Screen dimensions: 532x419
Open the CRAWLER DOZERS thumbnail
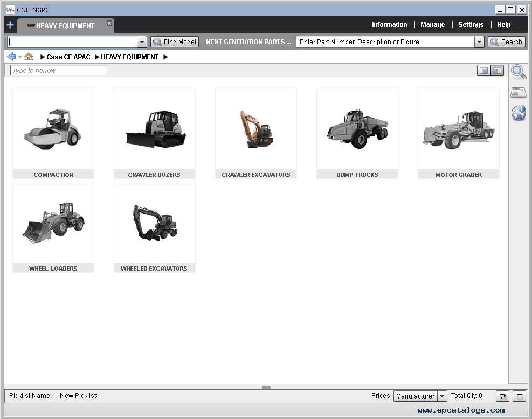pyautogui.click(x=155, y=129)
